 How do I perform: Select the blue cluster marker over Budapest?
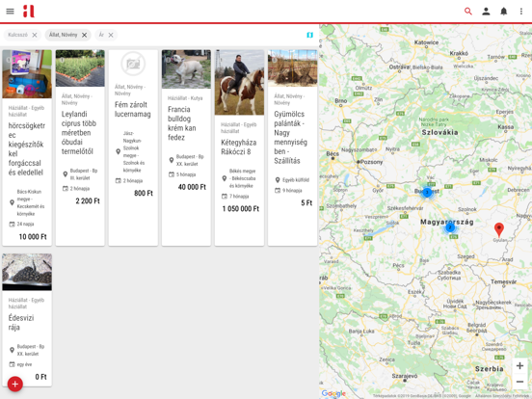pyautogui.click(x=427, y=192)
